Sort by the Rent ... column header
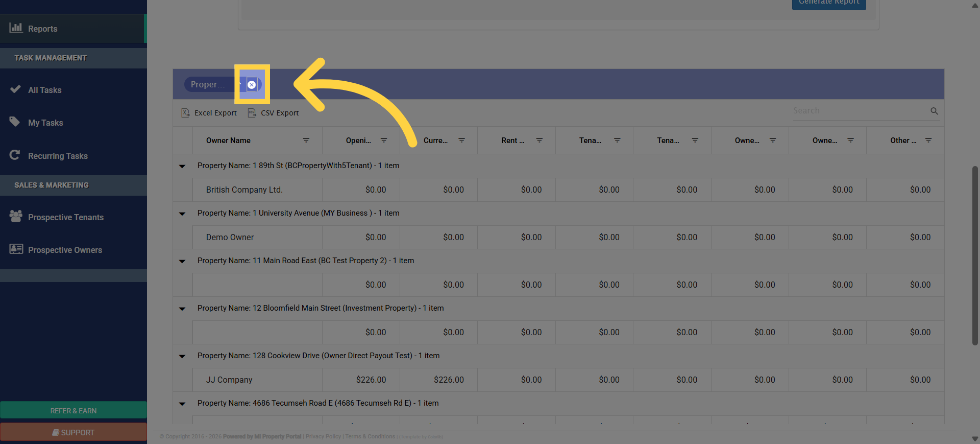Image resolution: width=980 pixels, height=444 pixels. pos(512,141)
